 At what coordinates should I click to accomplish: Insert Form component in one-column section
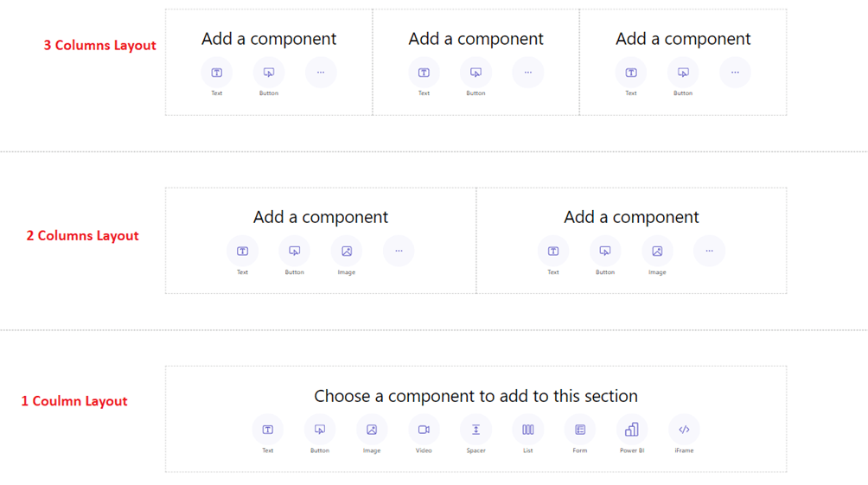(580, 430)
